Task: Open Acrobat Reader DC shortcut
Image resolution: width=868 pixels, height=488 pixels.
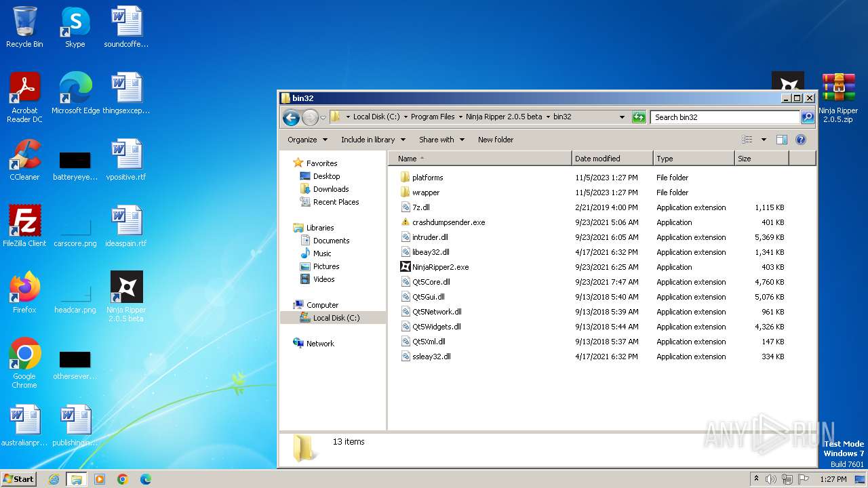Action: tap(24, 98)
